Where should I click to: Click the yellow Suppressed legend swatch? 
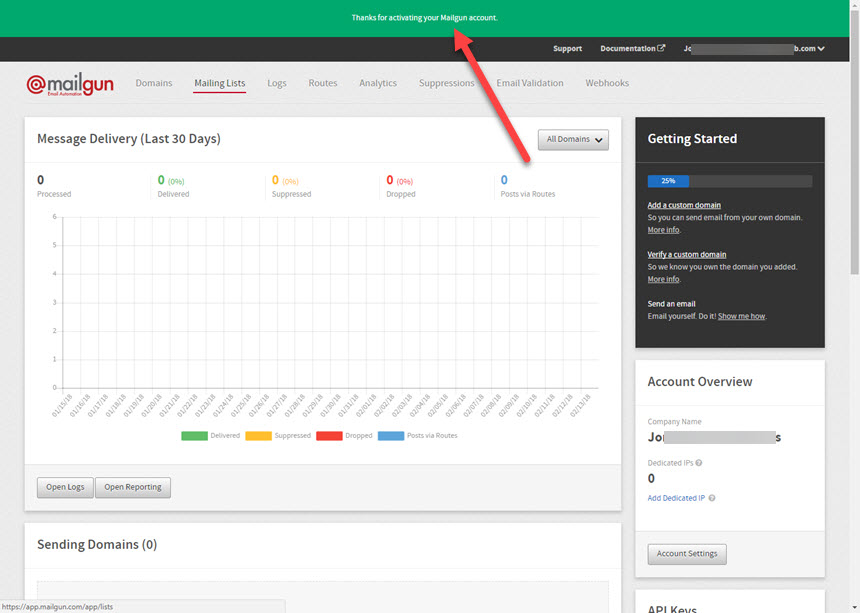[x=258, y=436]
